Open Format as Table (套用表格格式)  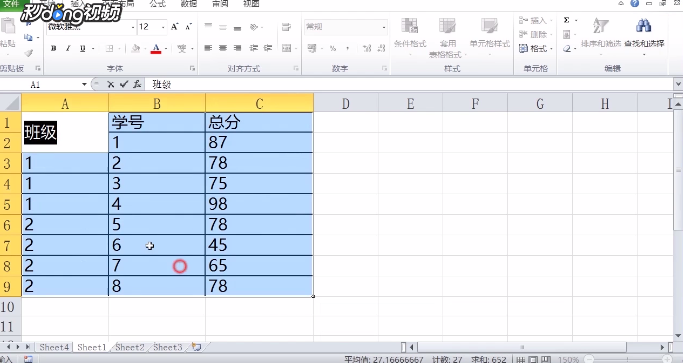[x=447, y=37]
